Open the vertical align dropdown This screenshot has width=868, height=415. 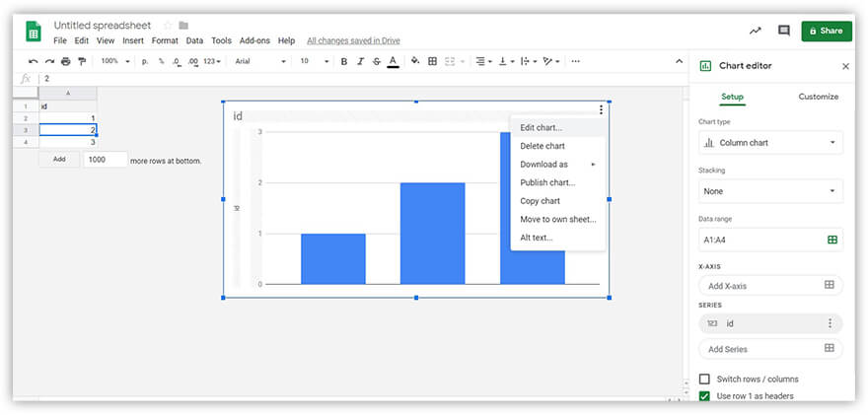(x=506, y=61)
